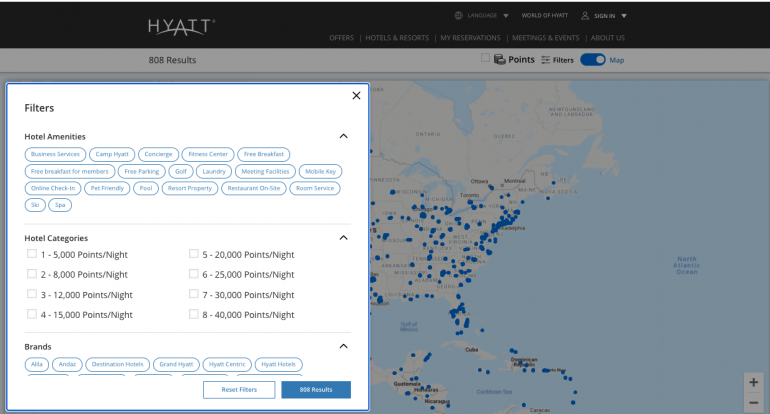The image size is (770, 414).
Task: Toggle the Map view switch
Action: (x=593, y=60)
